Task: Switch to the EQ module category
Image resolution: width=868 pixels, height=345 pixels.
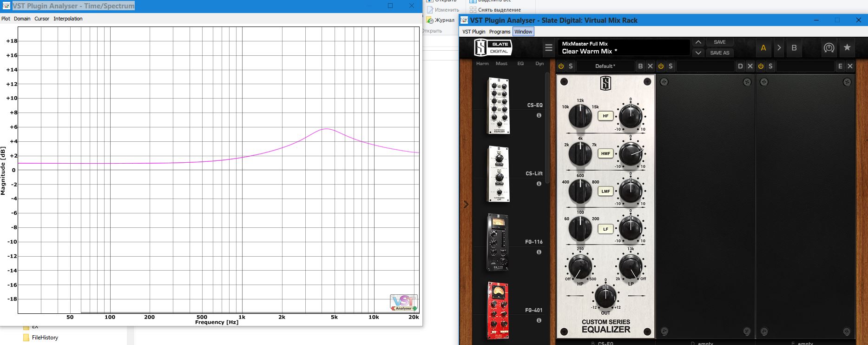Action: (520, 64)
